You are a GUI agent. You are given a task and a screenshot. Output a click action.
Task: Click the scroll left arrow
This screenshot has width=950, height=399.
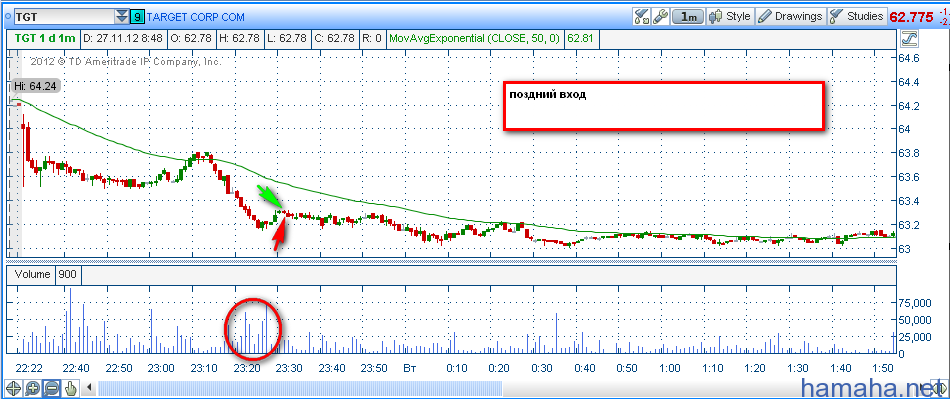pos(90,387)
